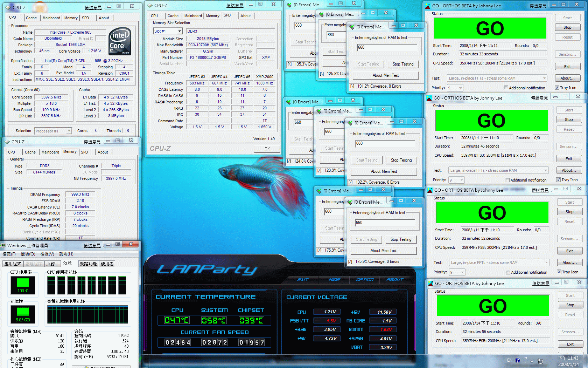Click the ORTHOS title icon of the 32 minutes 56 seconds window
Screen dimensions: 588x368
coord(430,284)
